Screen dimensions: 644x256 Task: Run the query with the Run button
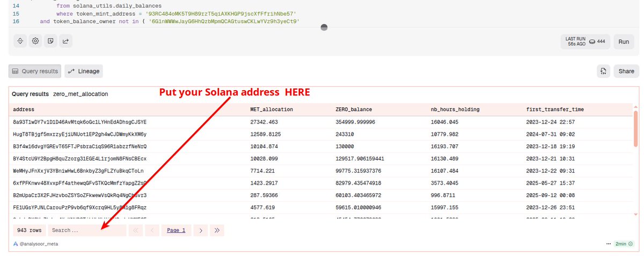point(624,42)
